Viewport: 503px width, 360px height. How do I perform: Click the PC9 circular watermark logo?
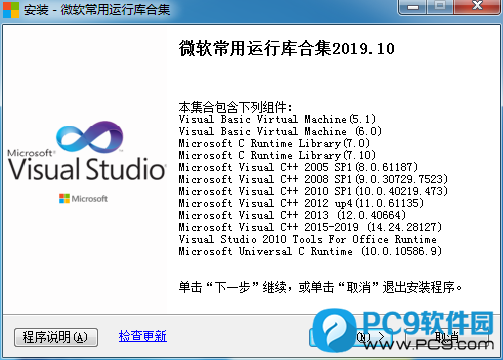[x=334, y=331]
